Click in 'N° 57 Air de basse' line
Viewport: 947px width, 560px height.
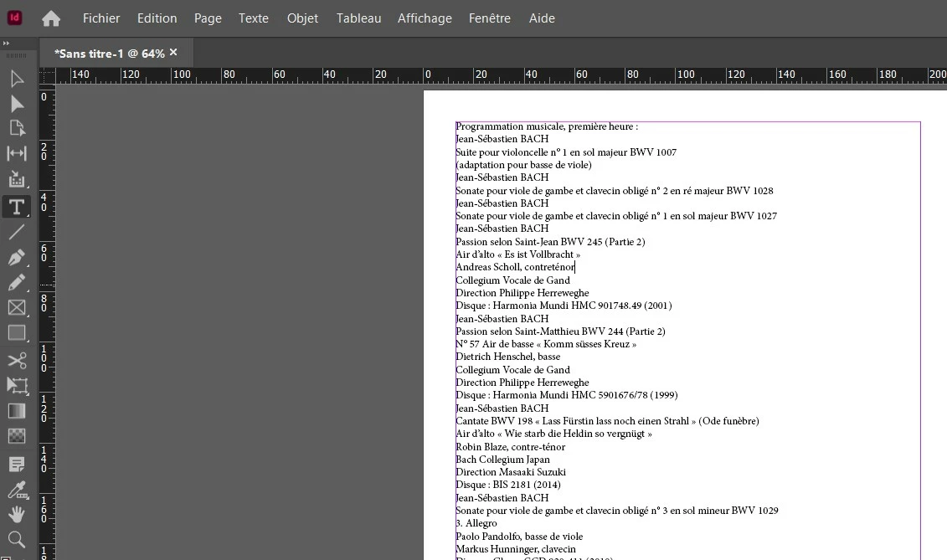point(546,344)
